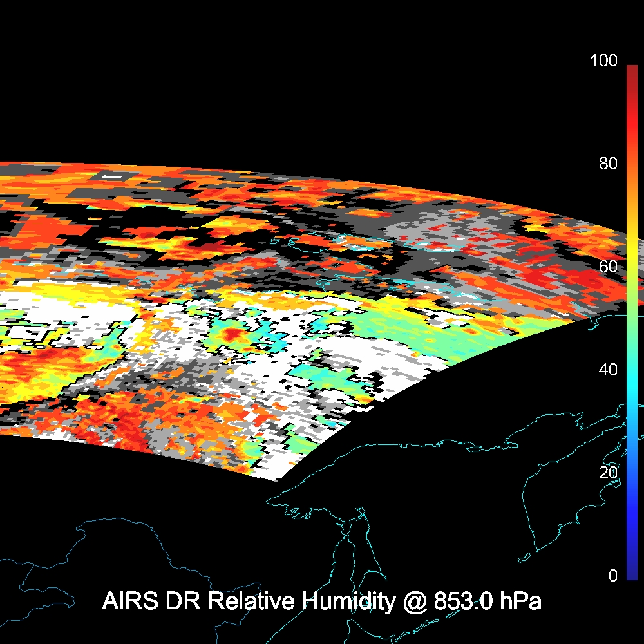Click the '853.0 hPa' pressure level text
644x644 pixels.
(488, 602)
